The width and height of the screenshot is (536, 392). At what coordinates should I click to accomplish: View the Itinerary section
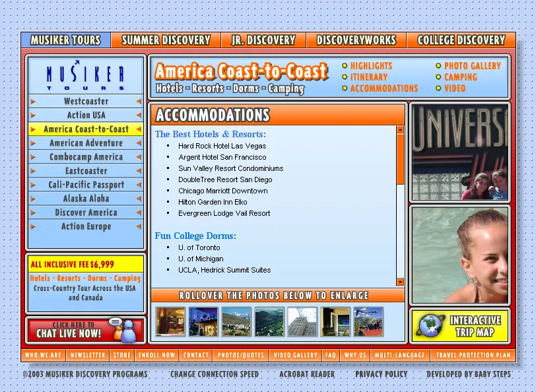coord(369,77)
